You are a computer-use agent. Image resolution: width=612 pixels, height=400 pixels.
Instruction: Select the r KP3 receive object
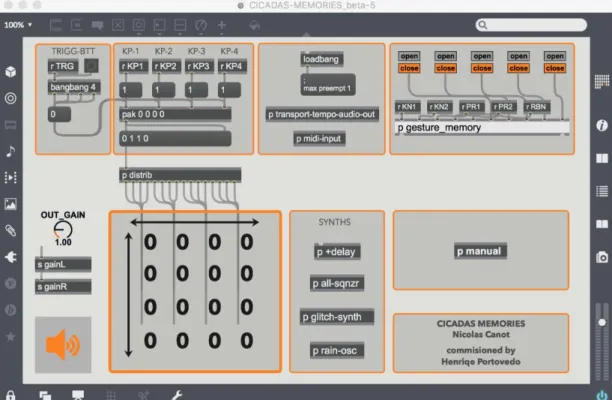tap(199, 66)
